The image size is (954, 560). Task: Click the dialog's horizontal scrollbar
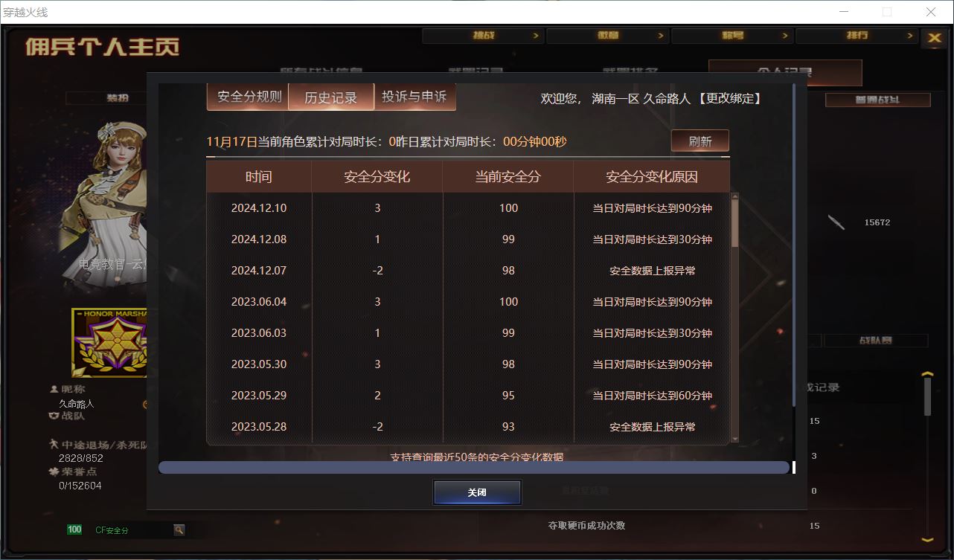pos(473,467)
